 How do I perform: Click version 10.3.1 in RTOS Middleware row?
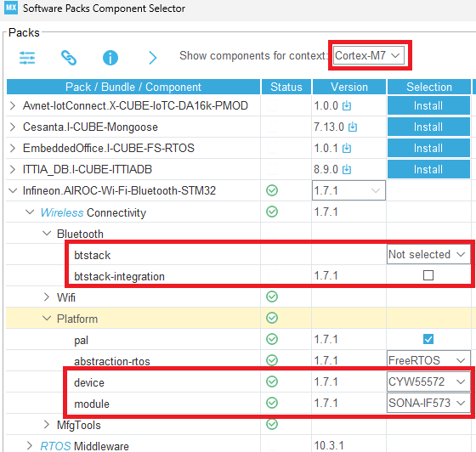point(329,445)
